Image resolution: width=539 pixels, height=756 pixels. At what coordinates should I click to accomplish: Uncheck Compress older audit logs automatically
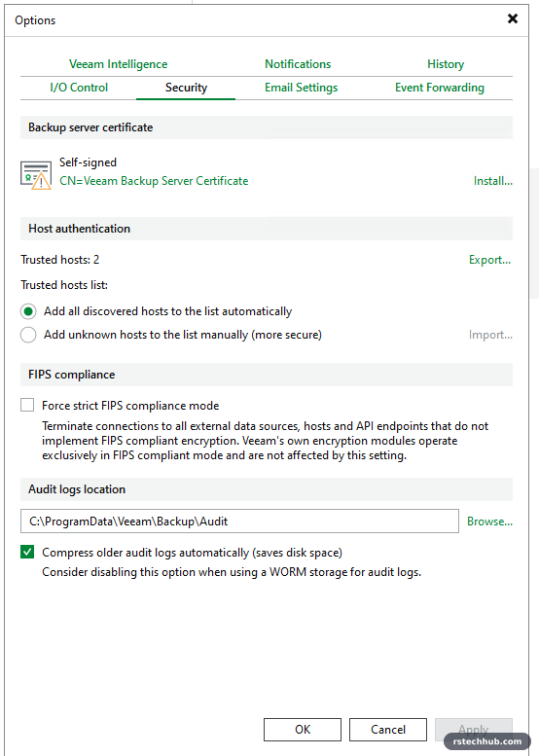point(27,552)
